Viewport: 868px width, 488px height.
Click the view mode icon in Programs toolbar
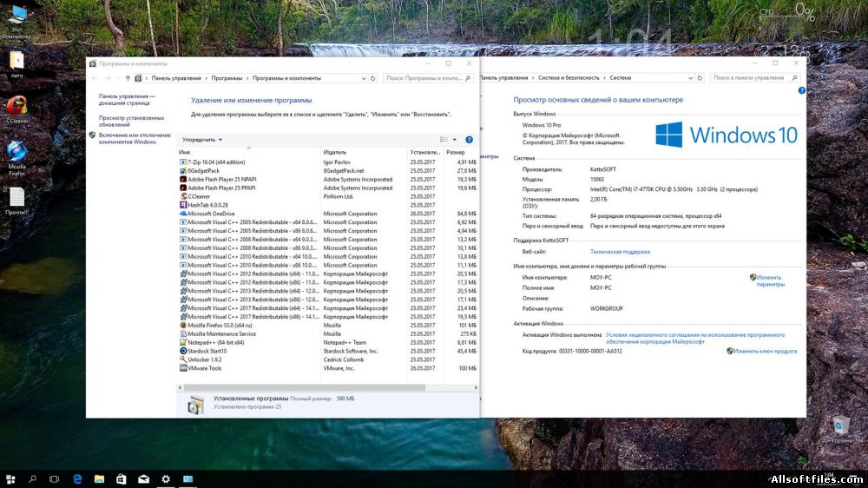click(x=444, y=140)
